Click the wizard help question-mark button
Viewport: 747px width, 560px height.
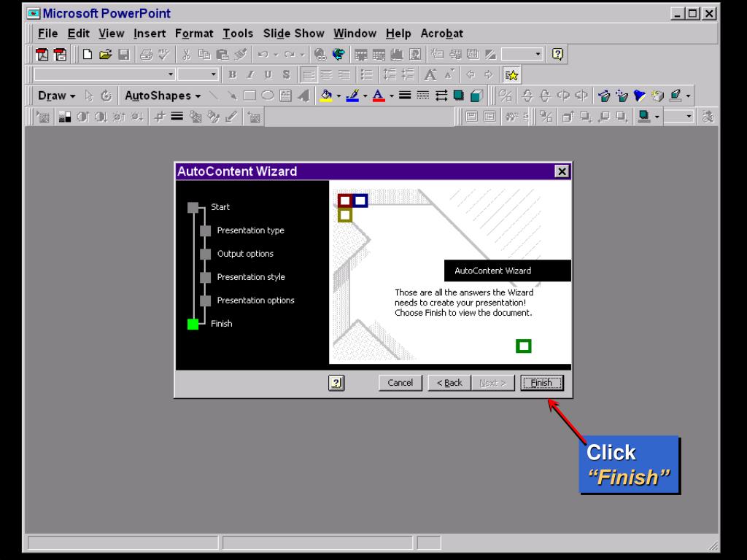coord(336,383)
